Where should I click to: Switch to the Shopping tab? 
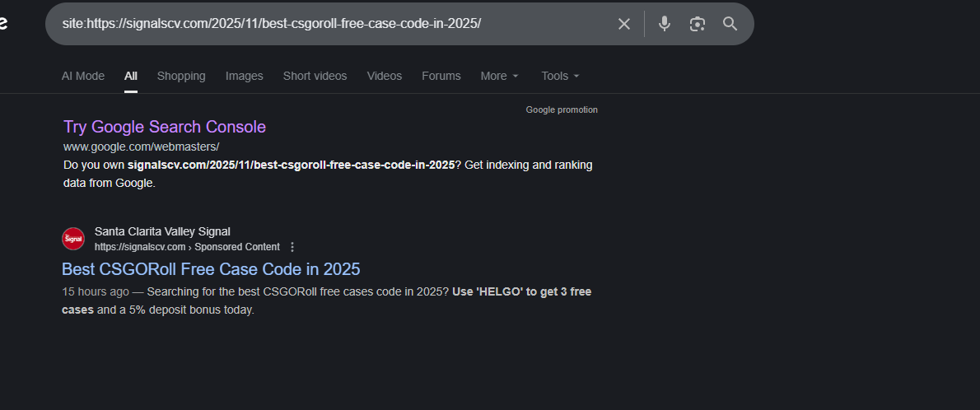[181, 76]
